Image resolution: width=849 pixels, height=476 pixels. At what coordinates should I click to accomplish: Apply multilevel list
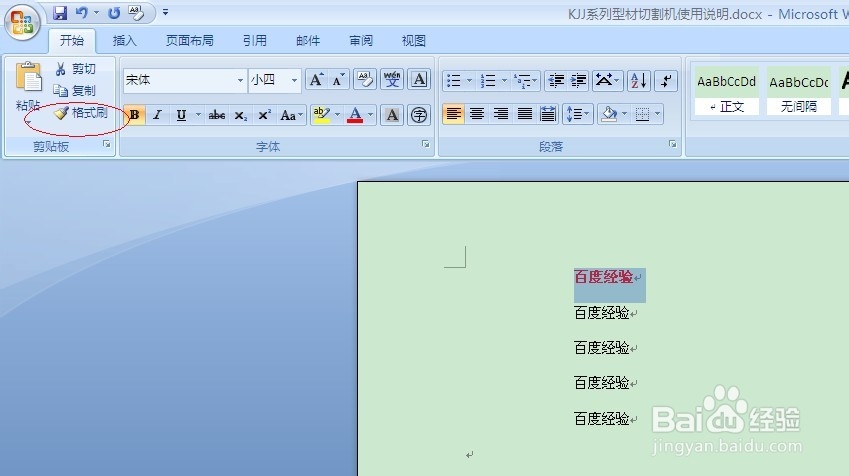point(523,81)
